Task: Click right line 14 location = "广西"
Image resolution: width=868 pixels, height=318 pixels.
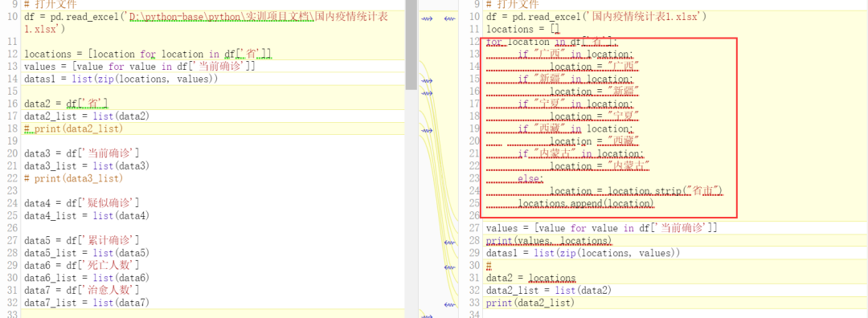Action: pos(595,67)
